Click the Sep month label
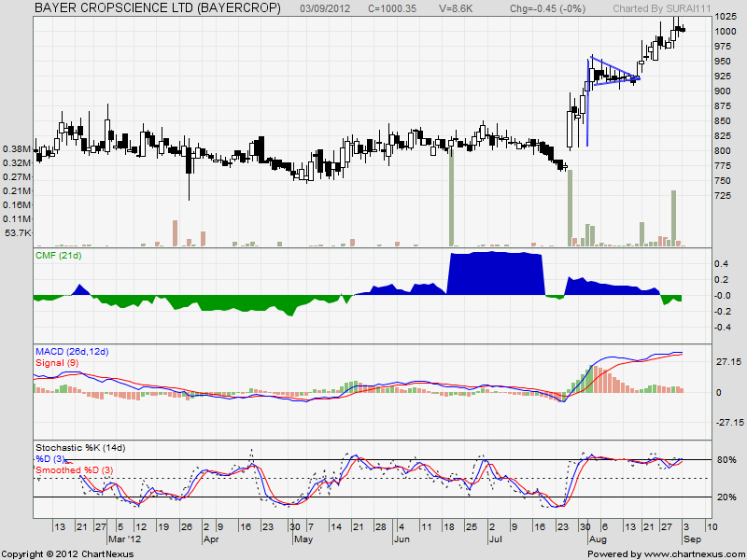The image size is (747, 560). [x=692, y=539]
